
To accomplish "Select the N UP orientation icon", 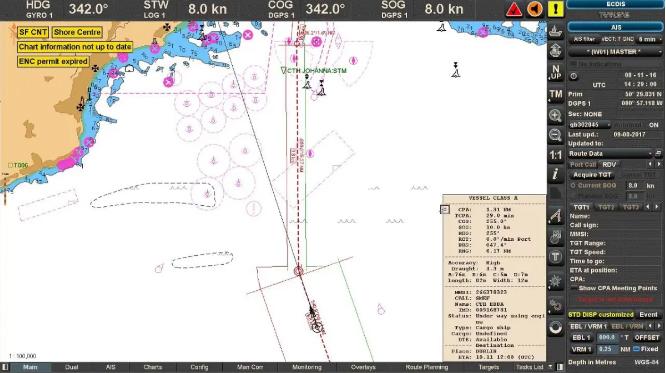I will (x=556, y=72).
